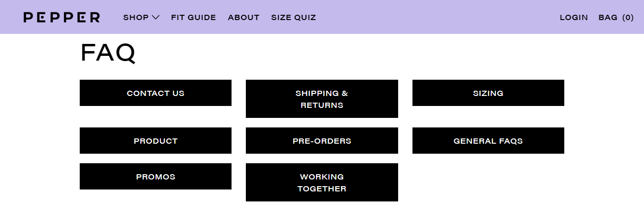Select the PROMOS category button
The width and height of the screenshot is (644, 221).
click(x=156, y=177)
